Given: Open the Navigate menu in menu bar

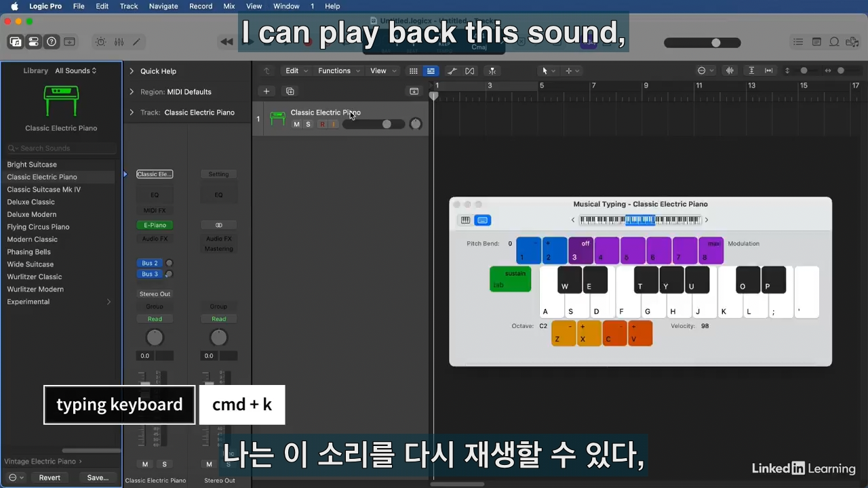Looking at the screenshot, I should coord(163,6).
